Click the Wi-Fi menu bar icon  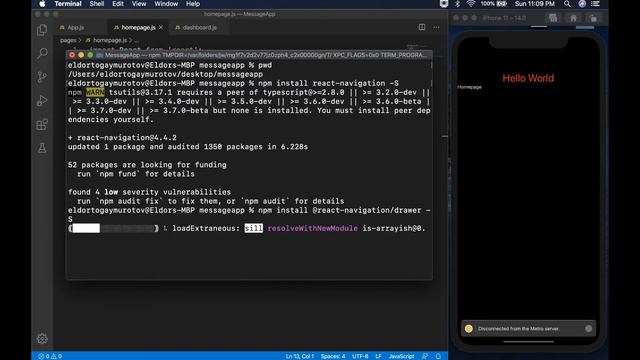tap(471, 4)
